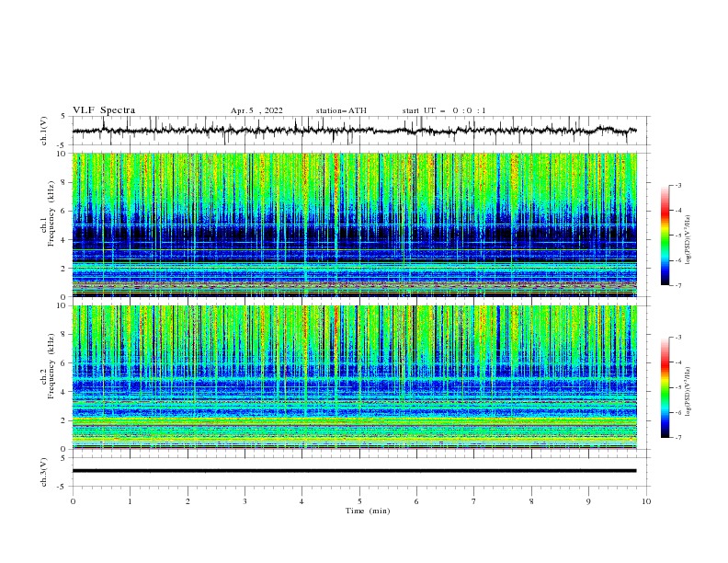Screen dimensions: 728x563
Task: Click the time axis tick label "2"
Action: pyautogui.click(x=188, y=501)
